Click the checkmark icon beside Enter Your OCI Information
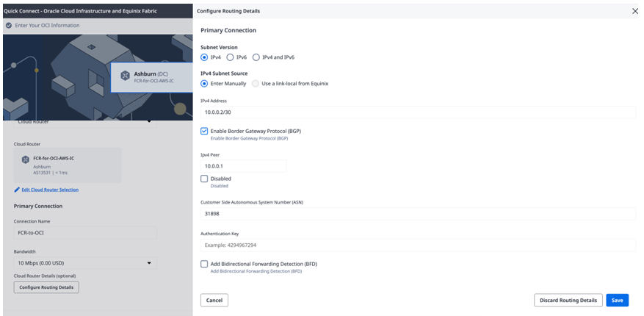The image size is (644, 316). pyautogui.click(x=9, y=26)
